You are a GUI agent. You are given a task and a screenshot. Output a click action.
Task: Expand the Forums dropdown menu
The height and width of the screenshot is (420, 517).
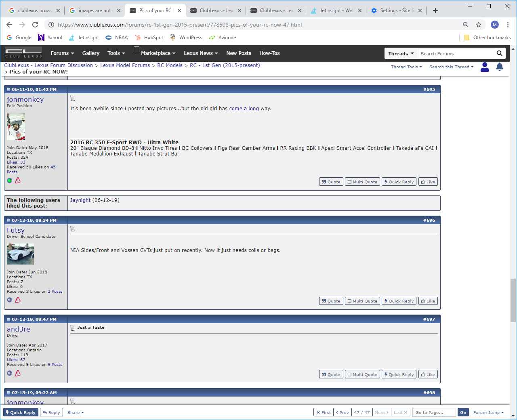[62, 53]
